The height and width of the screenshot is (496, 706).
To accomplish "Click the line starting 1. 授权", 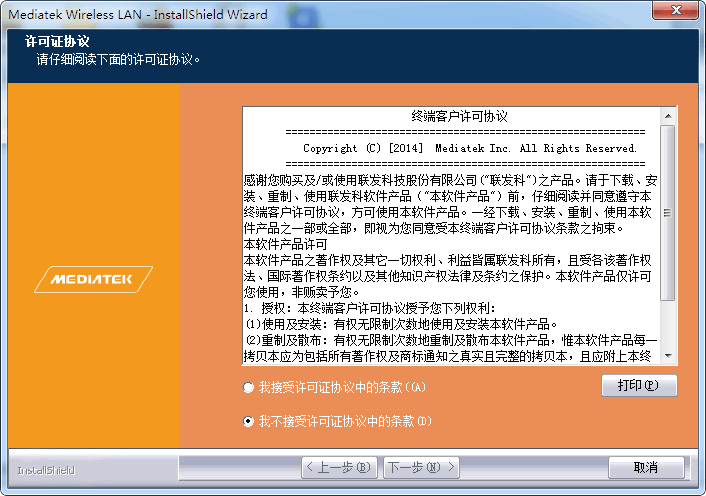I will pyautogui.click(x=370, y=308).
